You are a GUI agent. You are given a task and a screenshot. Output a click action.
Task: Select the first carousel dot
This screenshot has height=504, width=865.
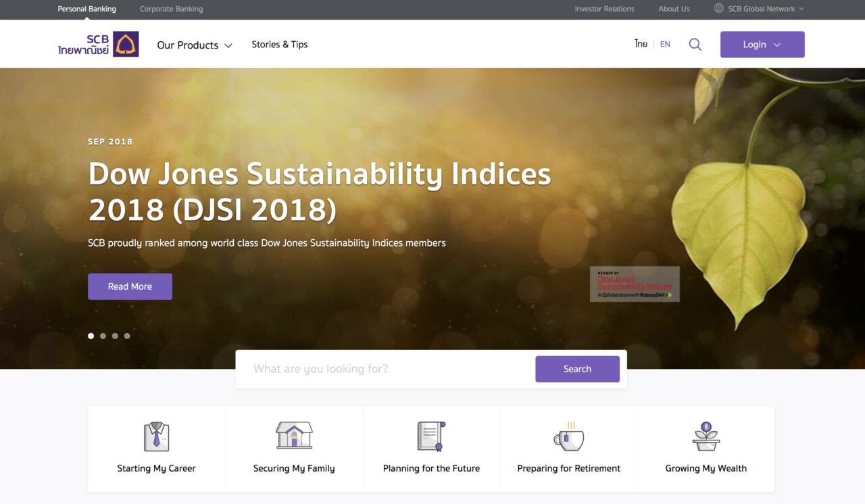[91, 336]
